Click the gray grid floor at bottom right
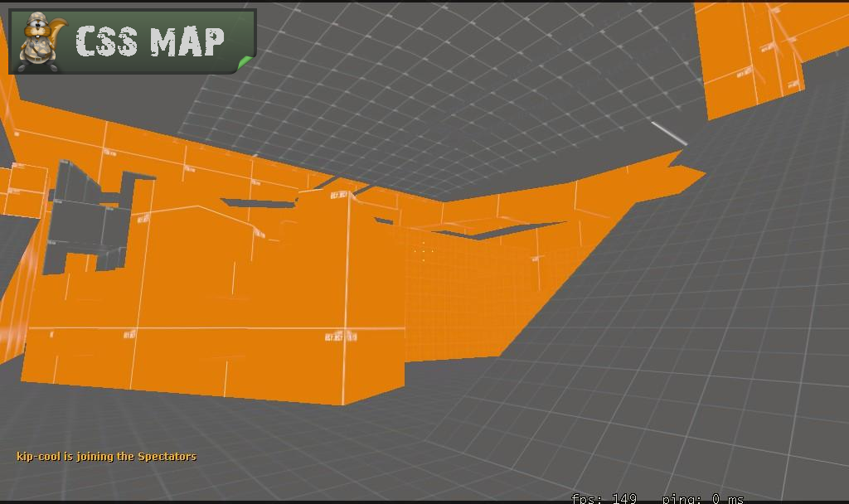 705,398
